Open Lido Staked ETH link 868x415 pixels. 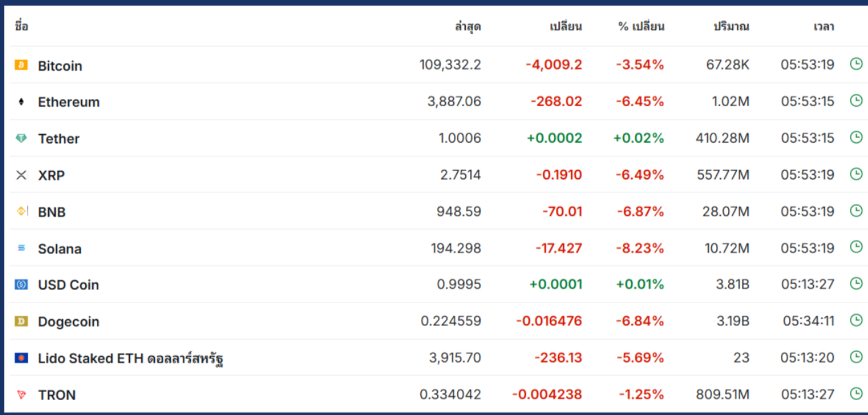pos(131,358)
